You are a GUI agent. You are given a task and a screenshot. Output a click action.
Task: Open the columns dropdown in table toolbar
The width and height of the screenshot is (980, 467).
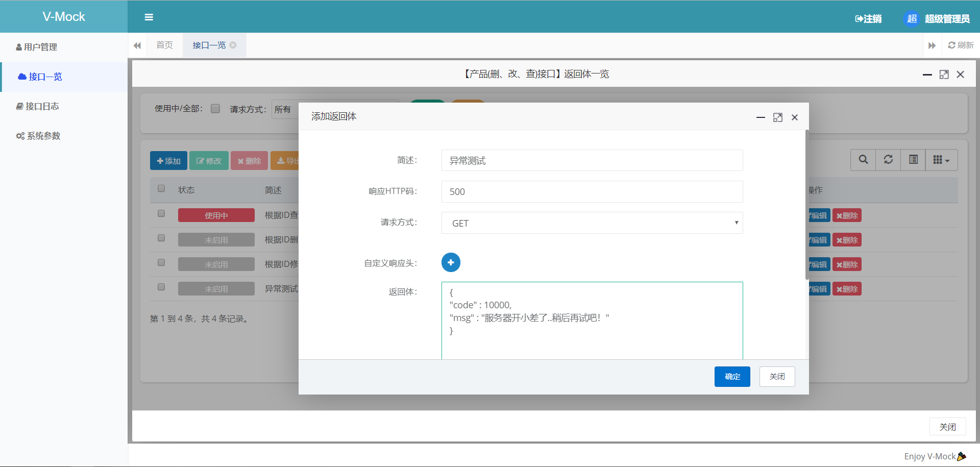click(941, 160)
